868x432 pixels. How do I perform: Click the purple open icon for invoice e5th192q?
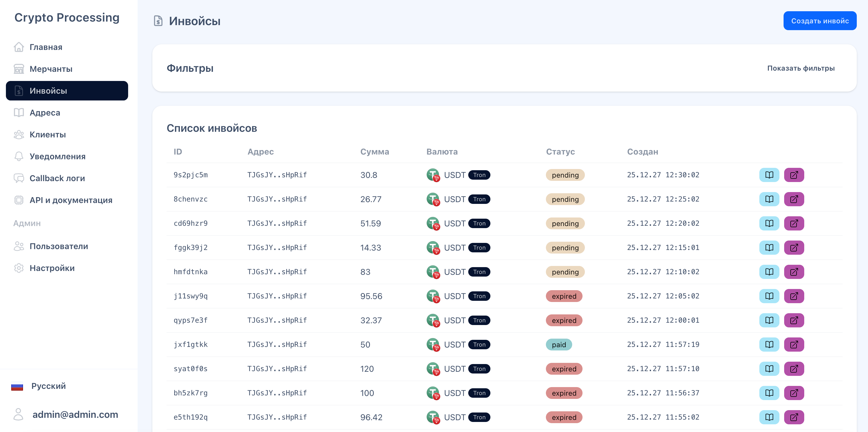click(794, 417)
